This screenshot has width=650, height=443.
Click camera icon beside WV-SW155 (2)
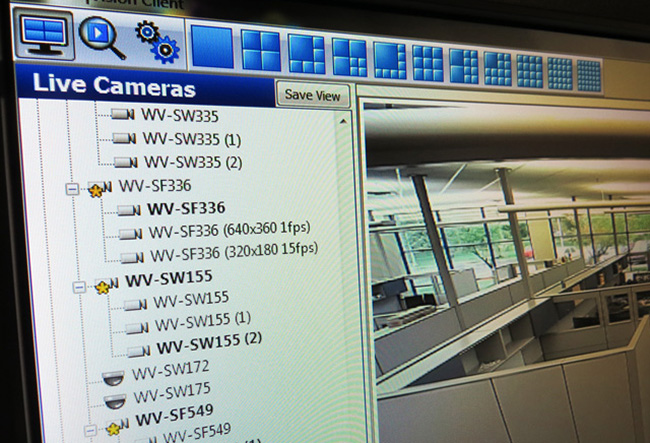(138, 351)
